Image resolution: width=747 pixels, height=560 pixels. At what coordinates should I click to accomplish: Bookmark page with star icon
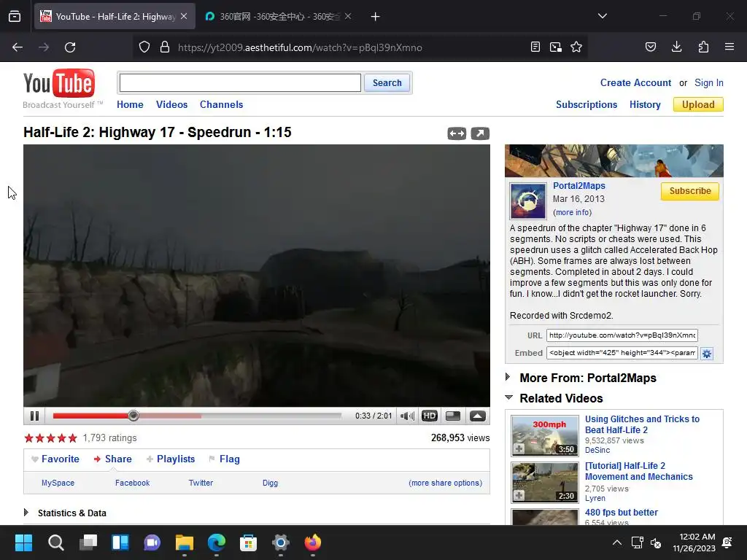click(x=576, y=47)
